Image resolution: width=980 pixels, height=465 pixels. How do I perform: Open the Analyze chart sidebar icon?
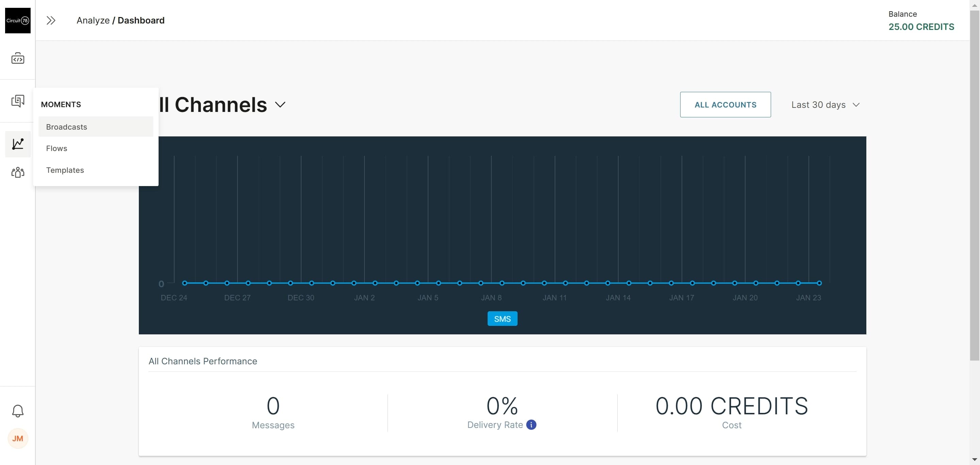pyautogui.click(x=17, y=144)
